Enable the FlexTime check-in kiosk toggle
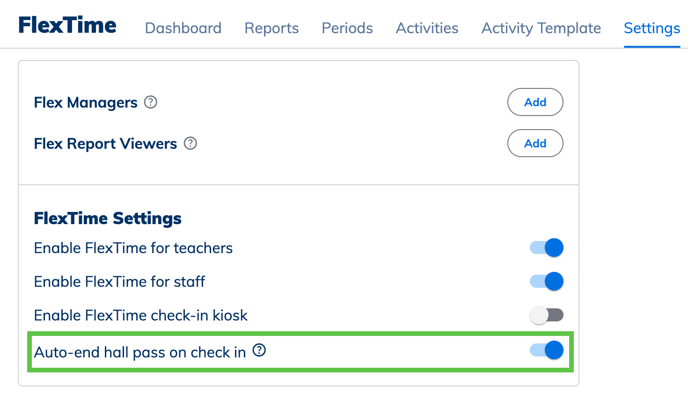The width and height of the screenshot is (688, 393). point(546,315)
